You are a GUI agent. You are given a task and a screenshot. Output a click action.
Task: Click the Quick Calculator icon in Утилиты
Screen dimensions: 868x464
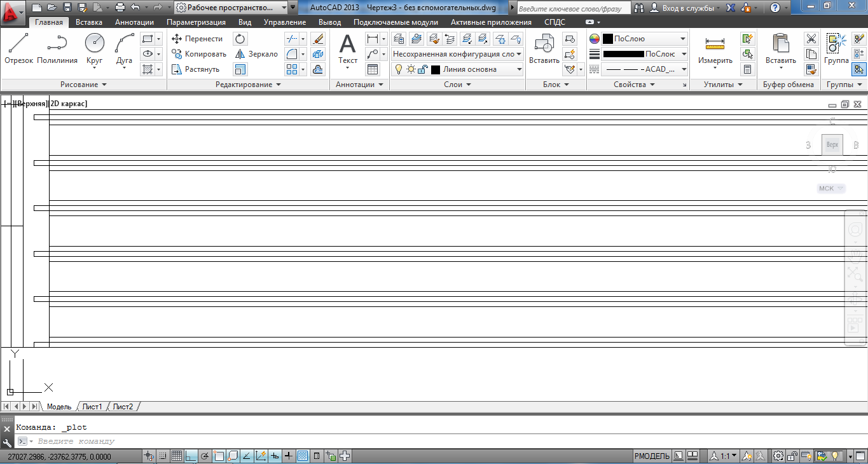coord(748,69)
